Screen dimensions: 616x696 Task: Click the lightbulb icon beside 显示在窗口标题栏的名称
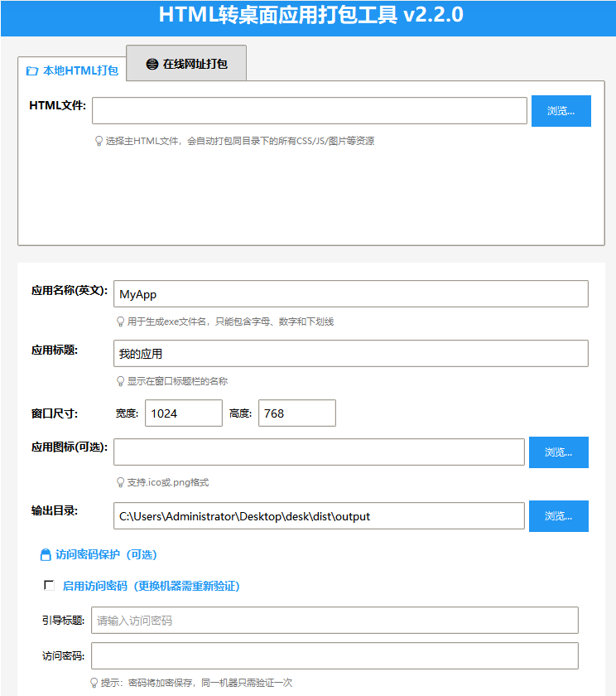point(120,382)
